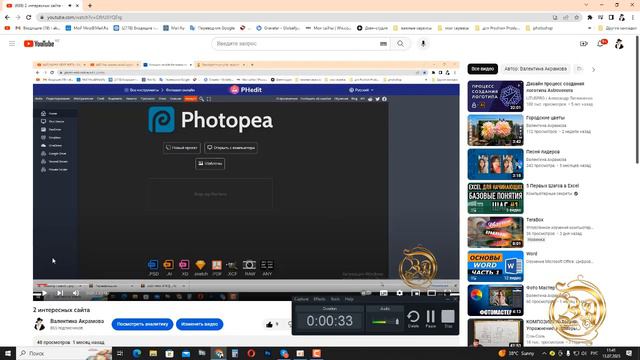Open the Песня Лидеров video title
640x360 pixels.
coord(542,152)
